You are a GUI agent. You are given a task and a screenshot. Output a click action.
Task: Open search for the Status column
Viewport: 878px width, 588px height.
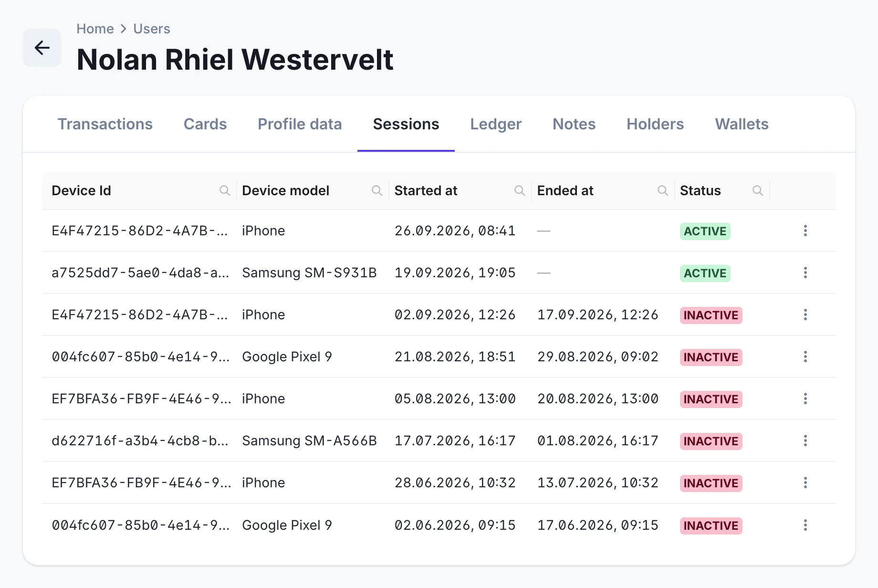pyautogui.click(x=757, y=190)
